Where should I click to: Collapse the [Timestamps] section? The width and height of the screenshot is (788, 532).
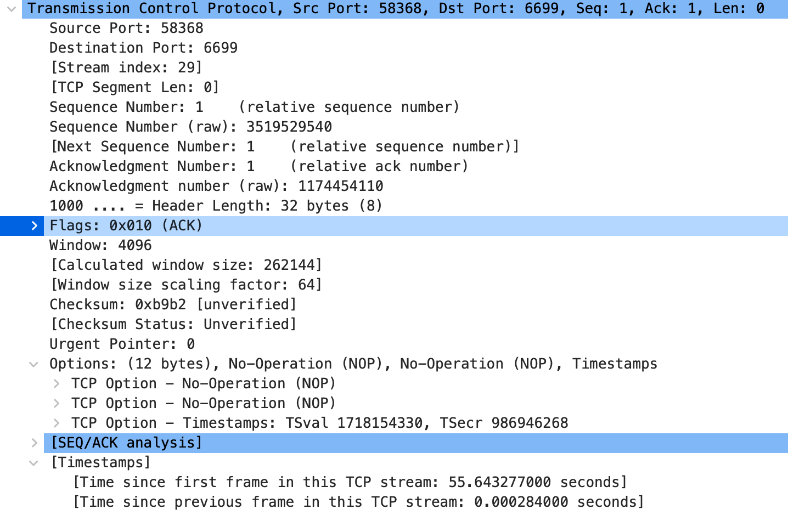tap(33, 463)
